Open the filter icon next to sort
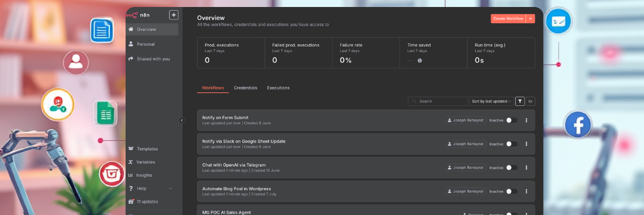 click(x=520, y=101)
